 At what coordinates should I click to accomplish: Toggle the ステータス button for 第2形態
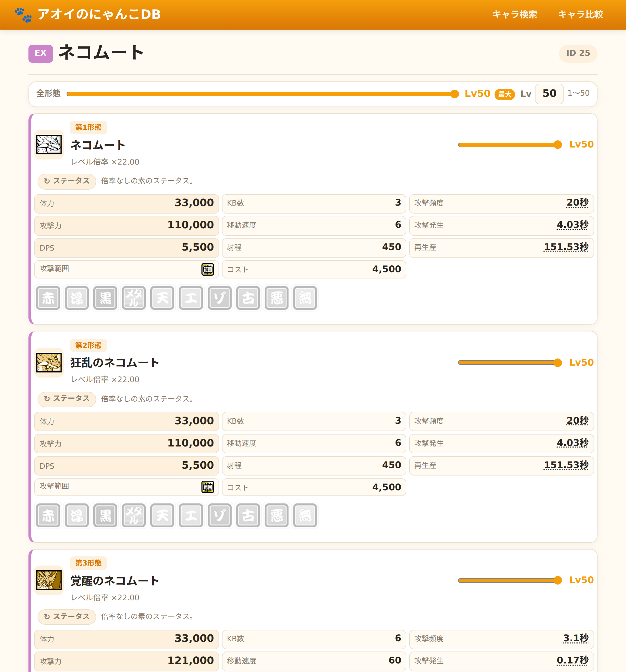click(67, 399)
